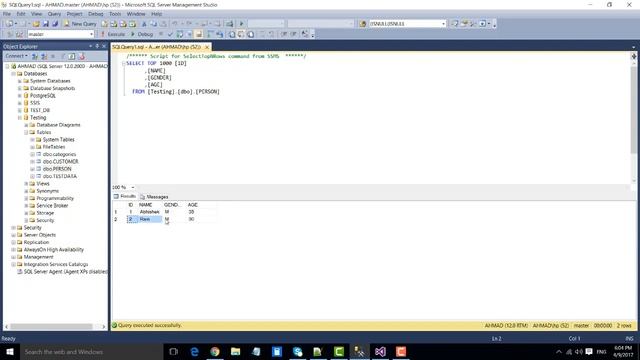640x360 pixels.
Task: Select dbo.TESTDATA table
Action: click(x=60, y=176)
